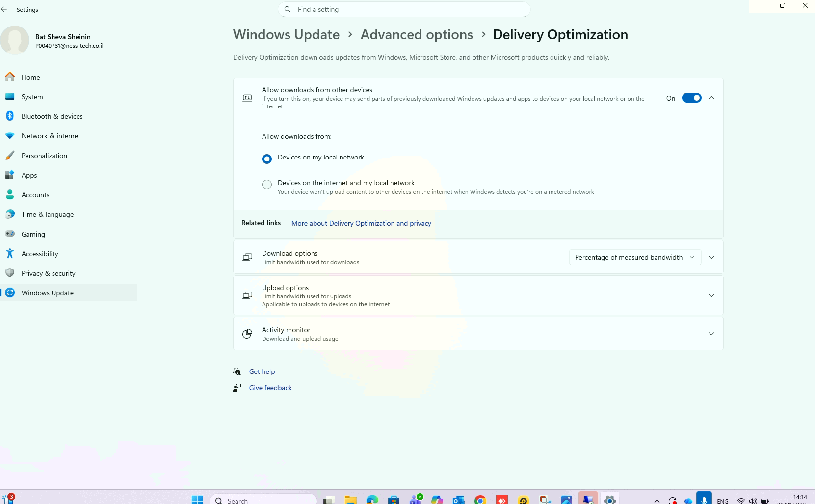The image size is (815, 504).
Task: Click the Get help link
Action: click(262, 371)
